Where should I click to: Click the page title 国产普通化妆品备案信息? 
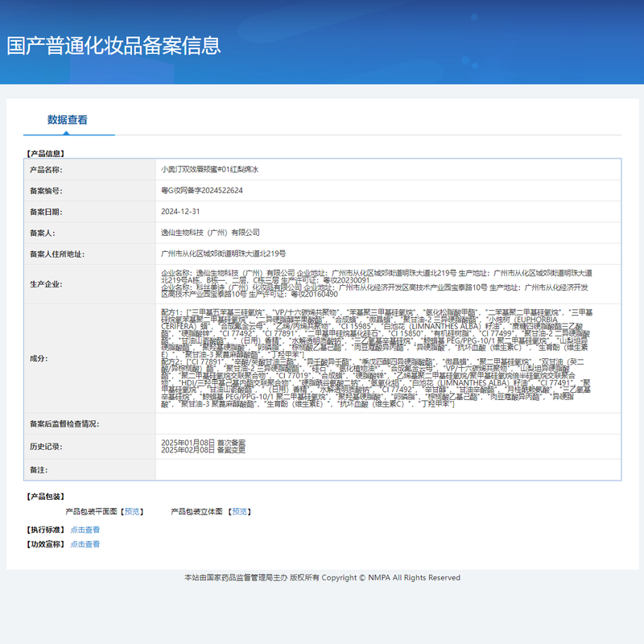point(114,45)
